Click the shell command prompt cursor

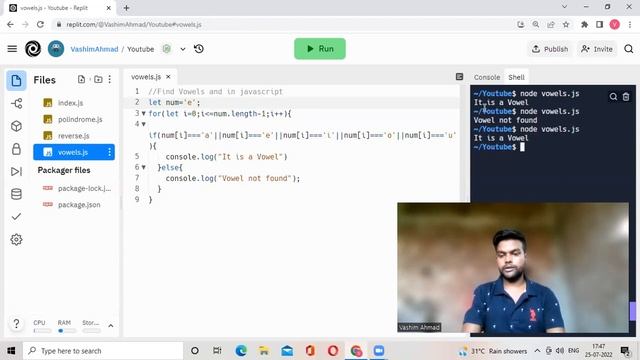522,147
